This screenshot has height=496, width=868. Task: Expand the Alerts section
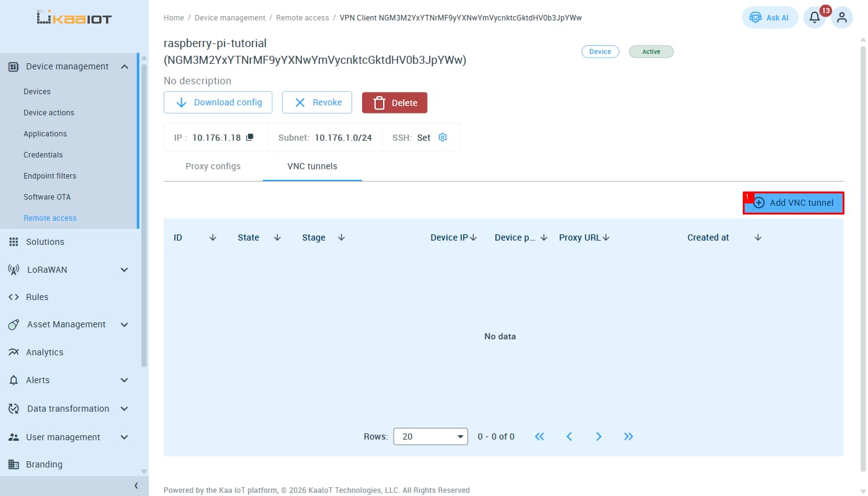click(124, 380)
